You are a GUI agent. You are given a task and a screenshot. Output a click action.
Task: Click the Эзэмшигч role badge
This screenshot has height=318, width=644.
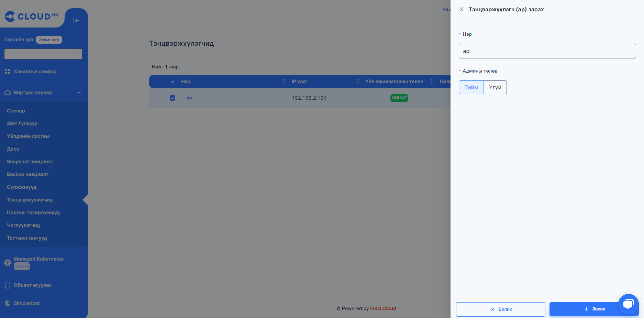click(x=49, y=40)
